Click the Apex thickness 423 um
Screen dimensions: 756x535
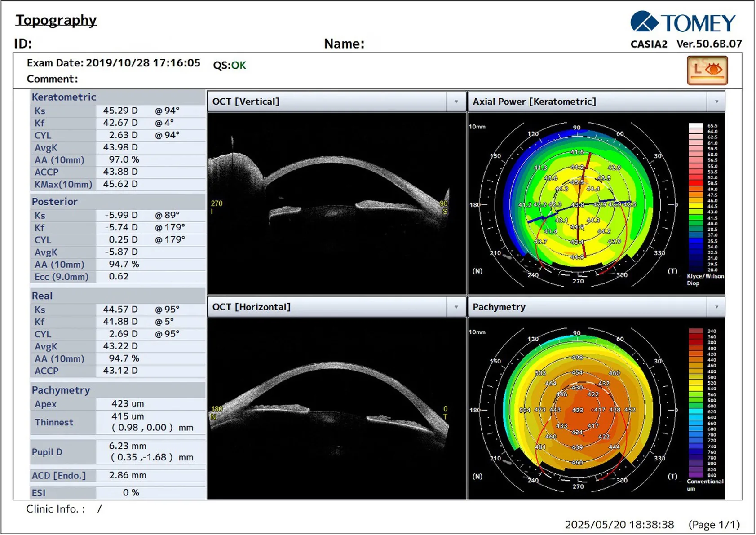point(128,404)
